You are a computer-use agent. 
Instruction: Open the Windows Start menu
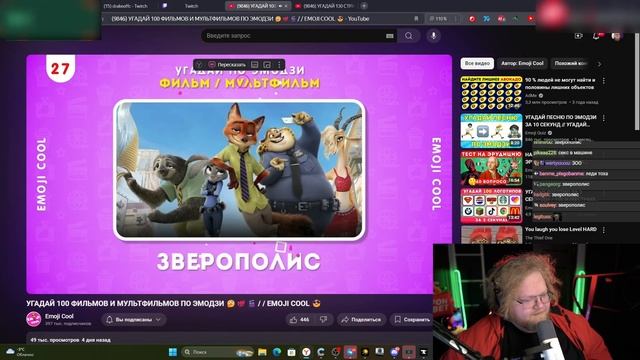pyautogui.click(x=173, y=352)
